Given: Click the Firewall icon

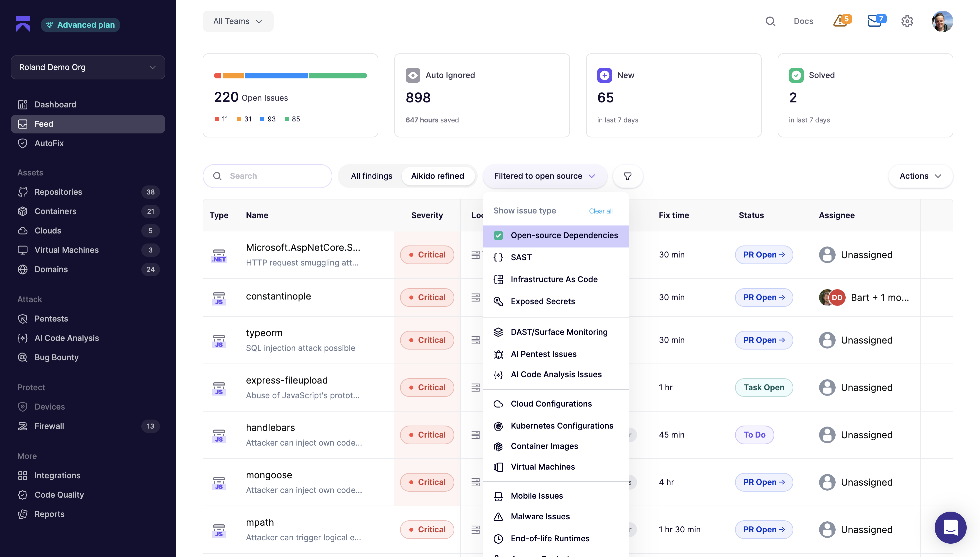Looking at the screenshot, I should pos(23,426).
